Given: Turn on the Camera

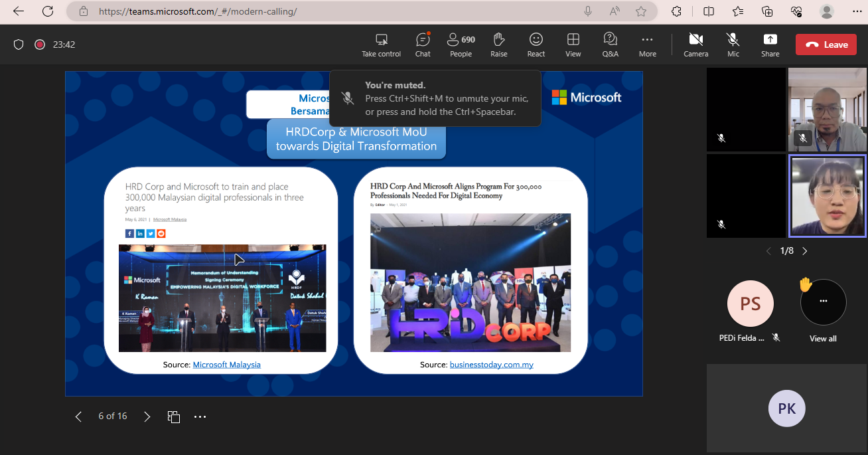Looking at the screenshot, I should [695, 45].
